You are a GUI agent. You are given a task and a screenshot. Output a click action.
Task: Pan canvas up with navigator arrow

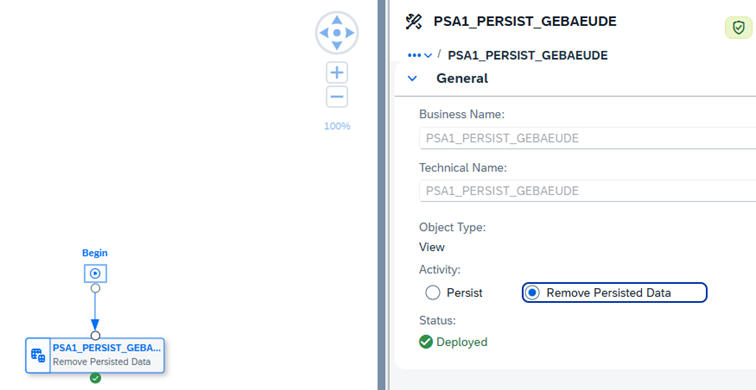coord(337,20)
